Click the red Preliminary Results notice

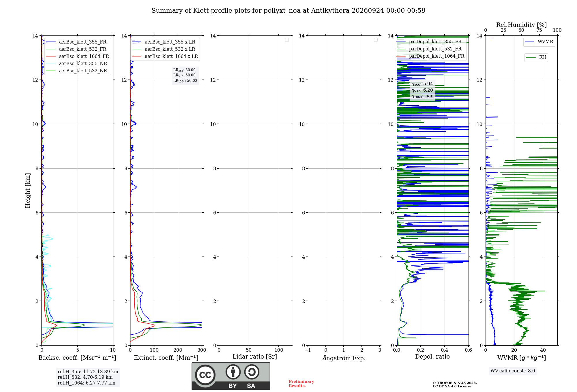[301, 384]
